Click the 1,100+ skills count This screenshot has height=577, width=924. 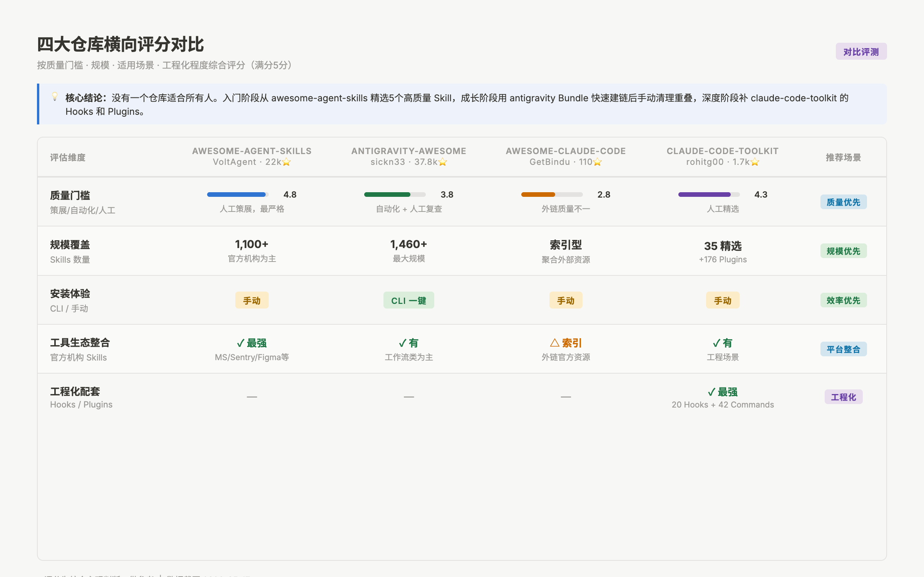click(x=252, y=244)
